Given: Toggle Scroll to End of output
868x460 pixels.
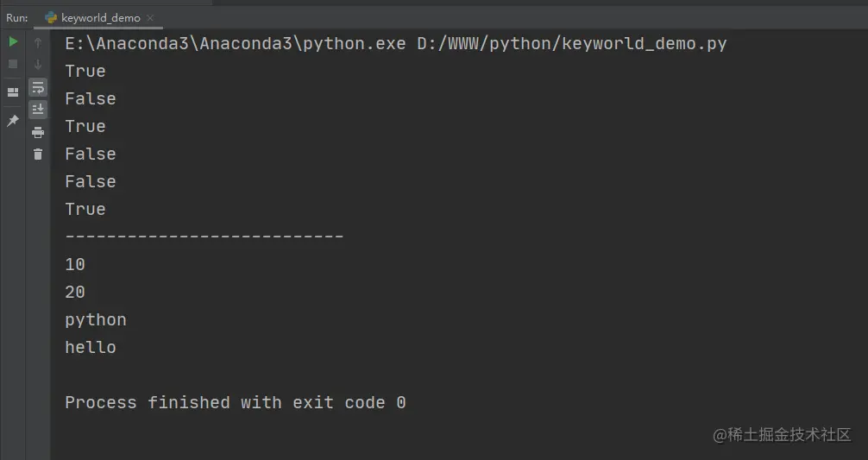Looking at the screenshot, I should click(38, 110).
